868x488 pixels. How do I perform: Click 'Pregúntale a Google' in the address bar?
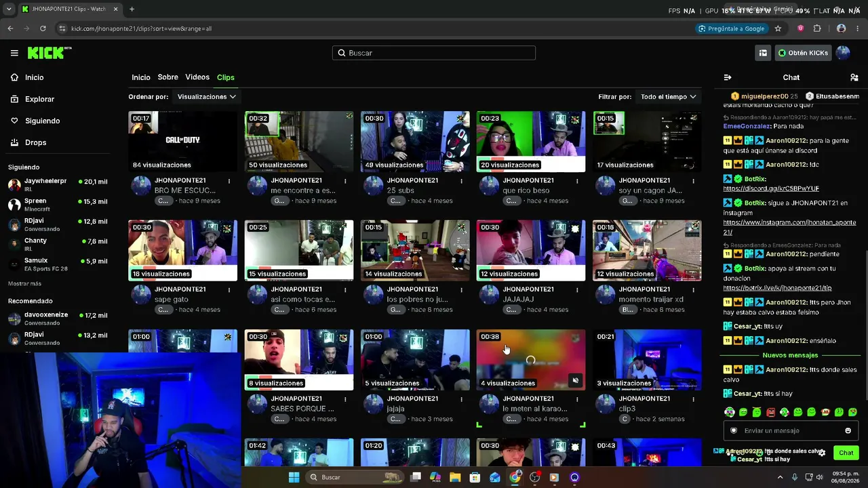731,28
